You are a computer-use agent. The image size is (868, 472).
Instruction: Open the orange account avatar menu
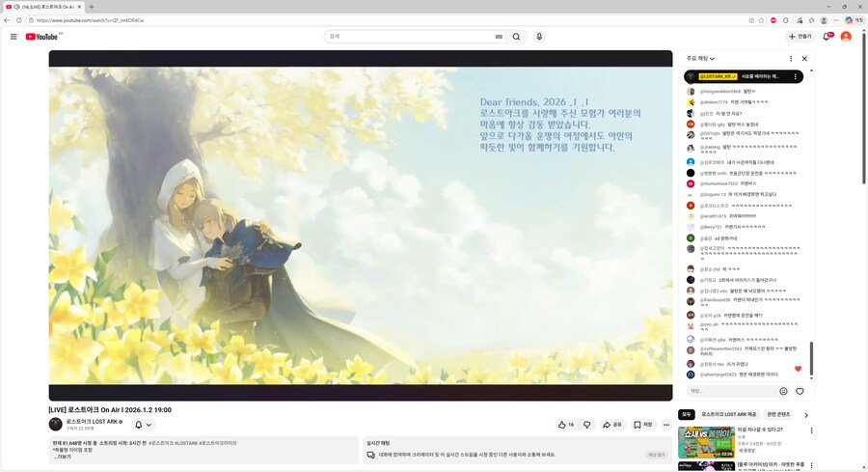click(x=845, y=37)
